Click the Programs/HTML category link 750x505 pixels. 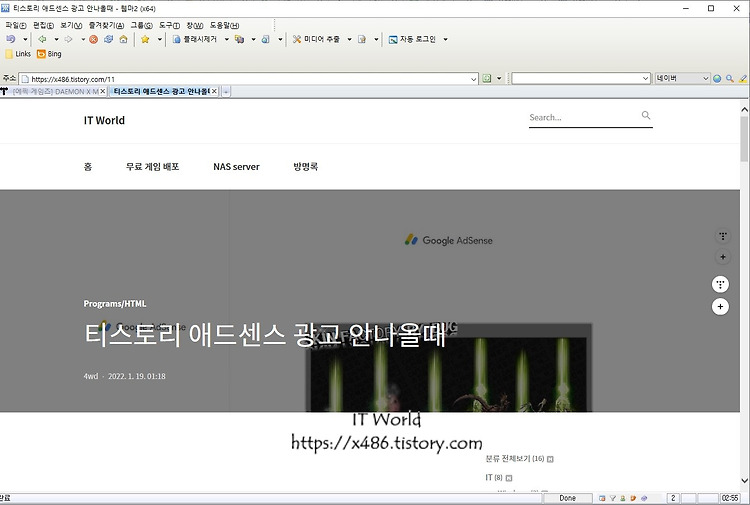(x=115, y=304)
